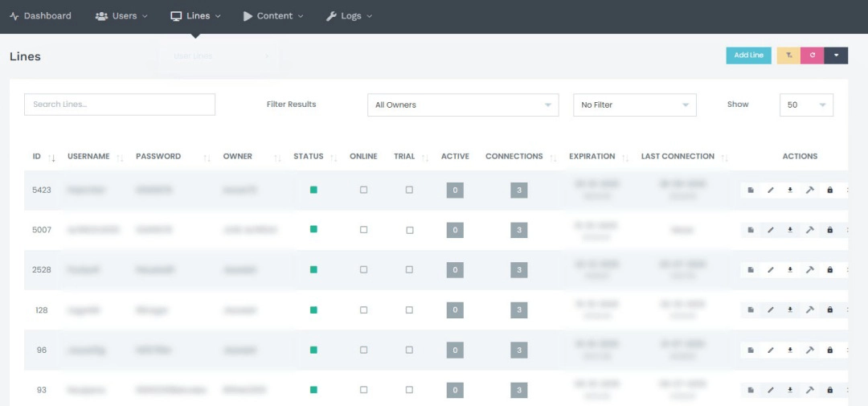Open the Show 50 entries dropdown

[806, 105]
